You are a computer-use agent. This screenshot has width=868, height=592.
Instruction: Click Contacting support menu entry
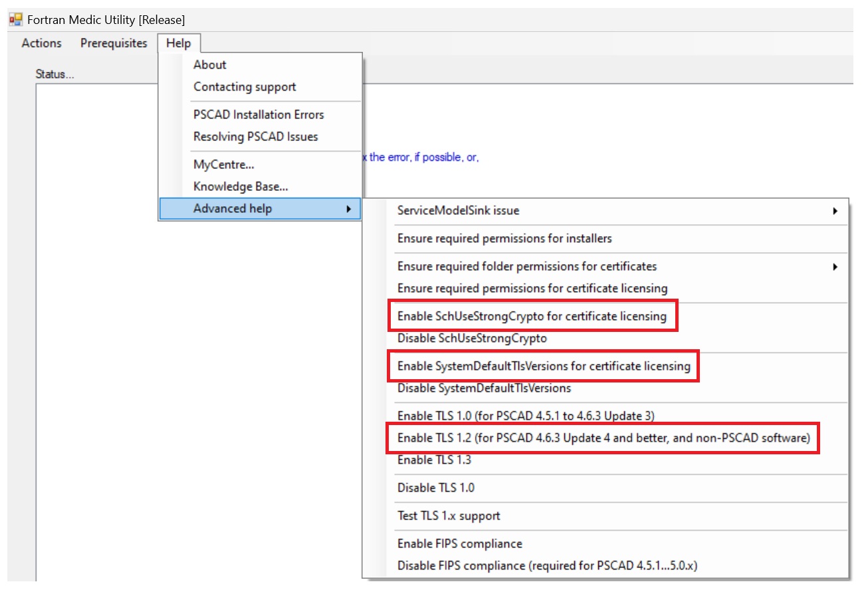click(x=245, y=87)
